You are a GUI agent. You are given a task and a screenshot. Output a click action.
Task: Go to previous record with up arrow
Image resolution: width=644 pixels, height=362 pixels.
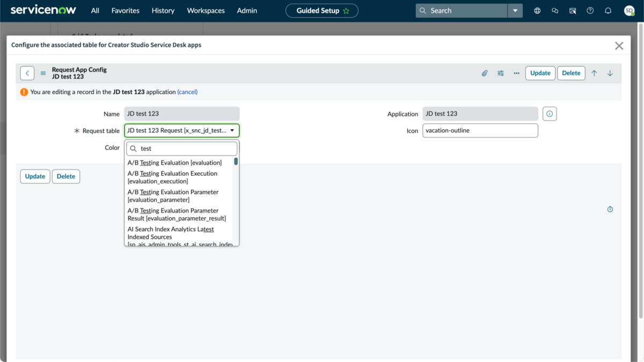[594, 73]
